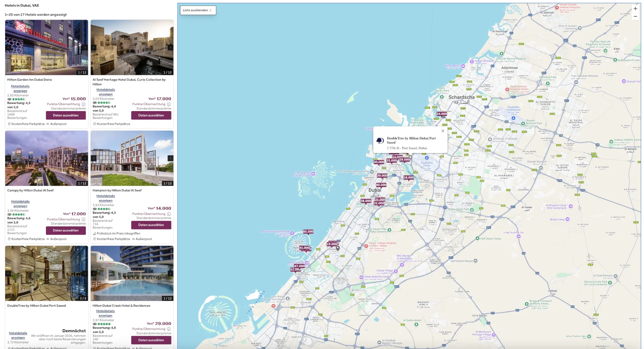Click the 'Demnächst' label on the DoubleTree card
Viewport: 644px width, 349px height.
74,331
